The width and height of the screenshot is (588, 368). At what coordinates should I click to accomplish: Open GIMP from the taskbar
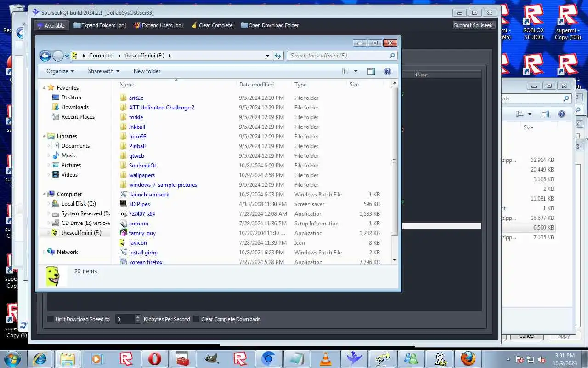pos(211,359)
